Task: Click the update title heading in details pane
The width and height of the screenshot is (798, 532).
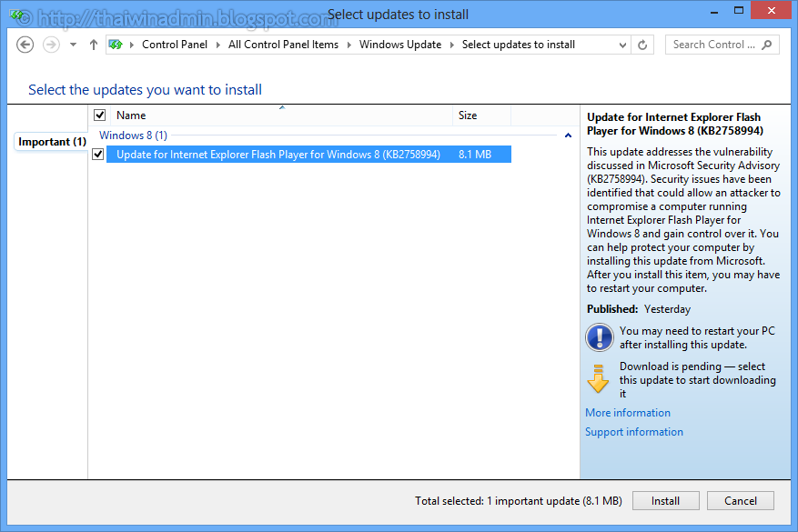Action: pyautogui.click(x=675, y=124)
